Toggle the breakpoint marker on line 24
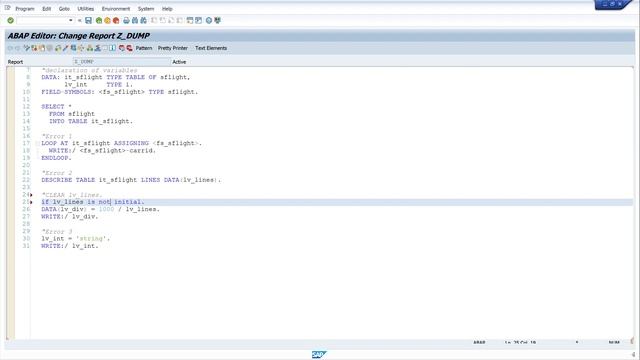The height and width of the screenshot is (360, 640). point(31,195)
